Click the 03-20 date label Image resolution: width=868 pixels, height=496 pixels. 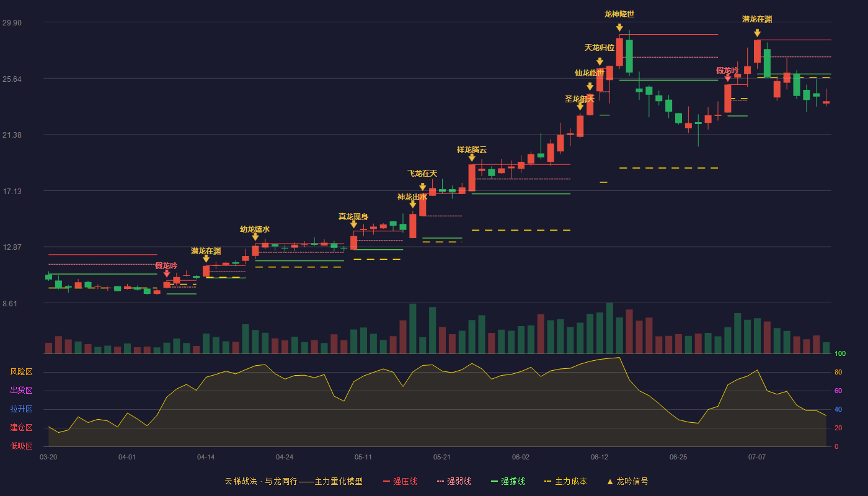(48, 457)
